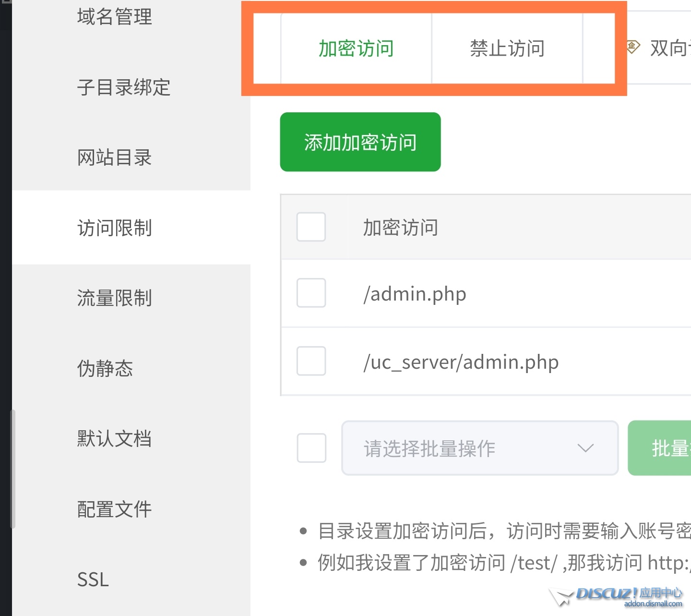The image size is (691, 616).
Task: Click the 添加加密访问 button
Action: click(360, 142)
